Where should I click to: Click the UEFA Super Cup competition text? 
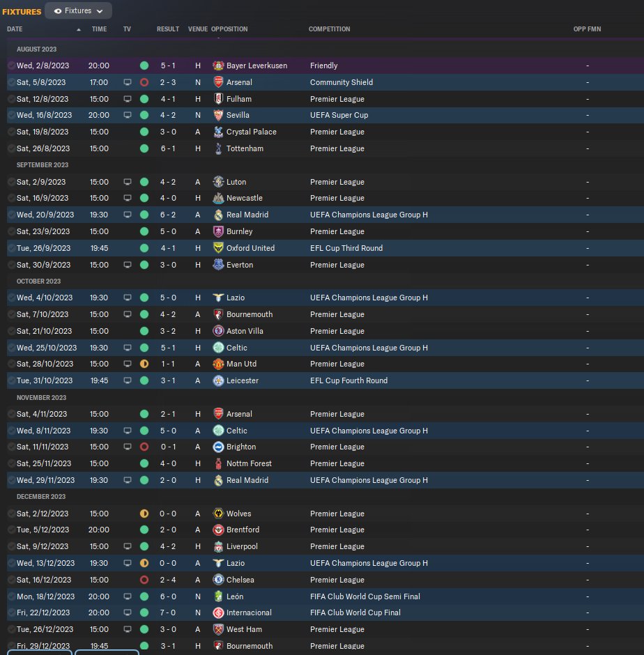pyautogui.click(x=339, y=115)
